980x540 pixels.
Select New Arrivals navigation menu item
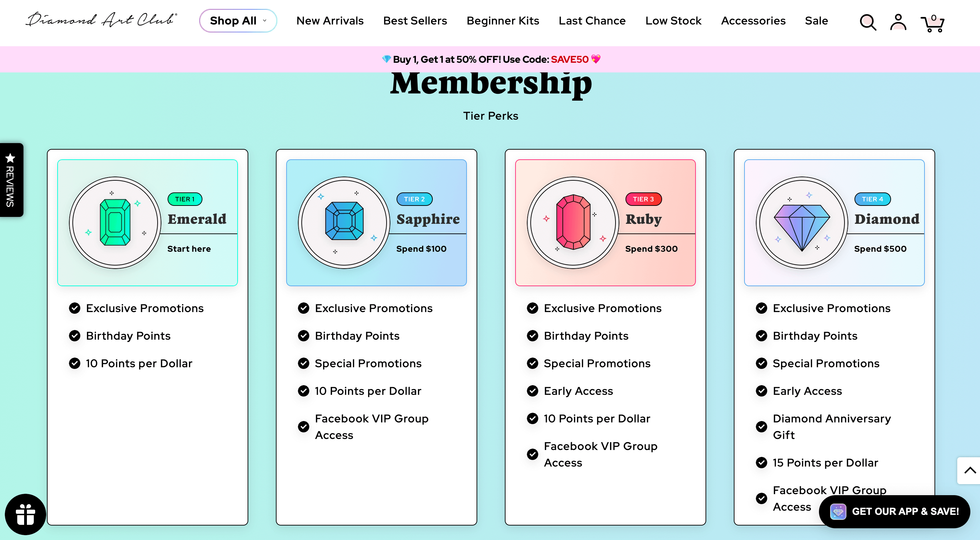click(330, 21)
